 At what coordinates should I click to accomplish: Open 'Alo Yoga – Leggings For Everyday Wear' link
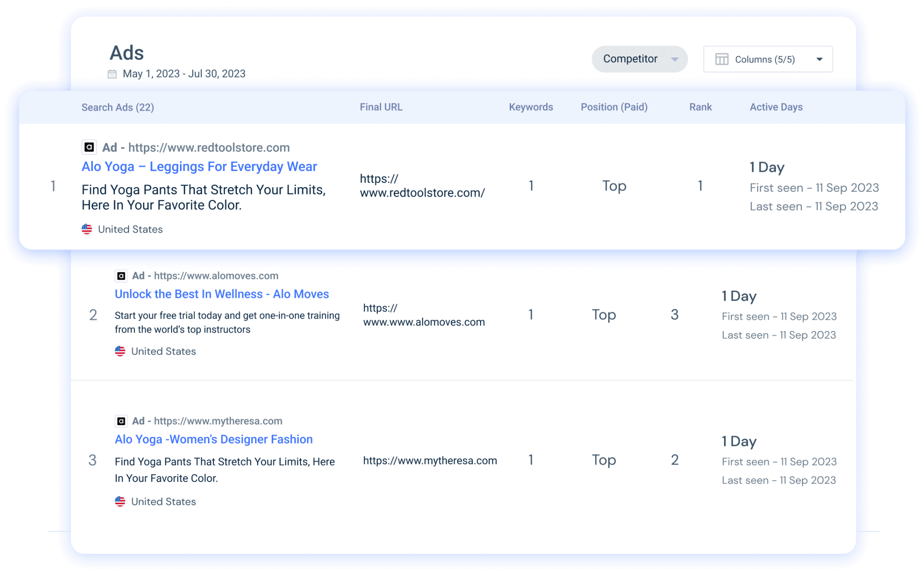199,166
